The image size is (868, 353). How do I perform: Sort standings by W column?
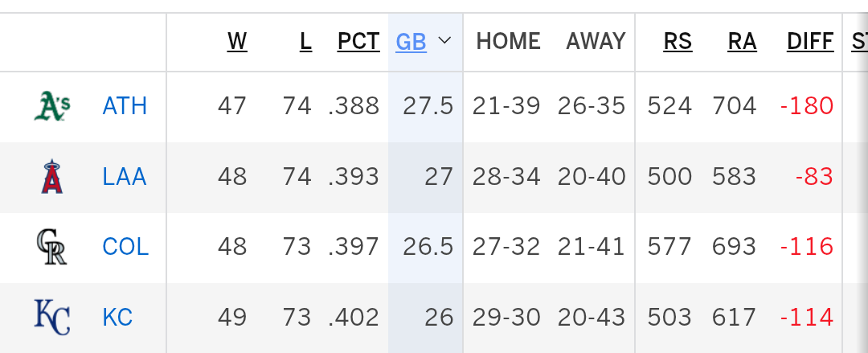click(x=237, y=42)
